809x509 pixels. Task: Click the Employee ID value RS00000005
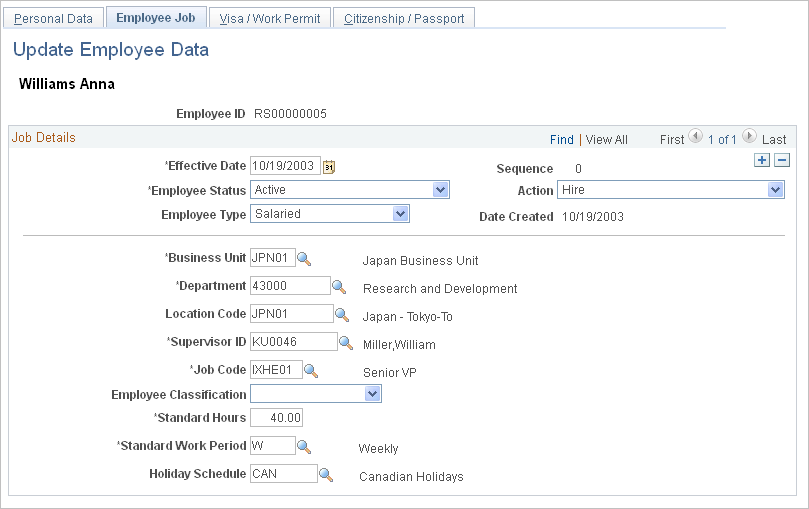pyautogui.click(x=290, y=114)
